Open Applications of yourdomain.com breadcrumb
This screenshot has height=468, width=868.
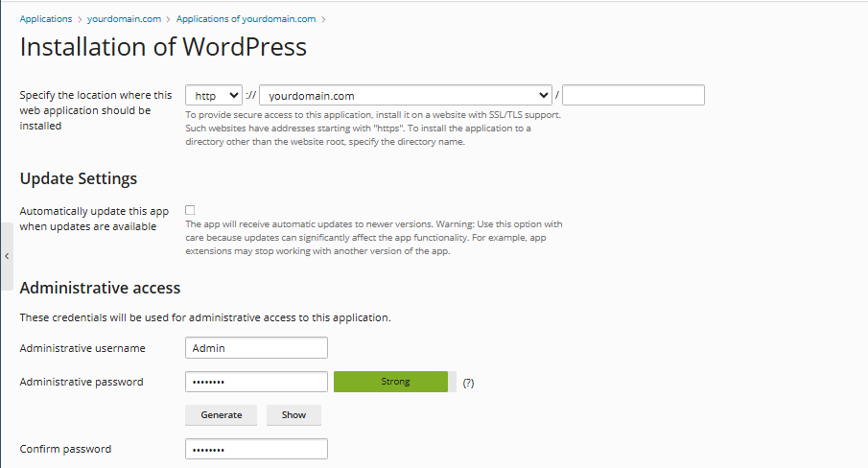coord(246,19)
